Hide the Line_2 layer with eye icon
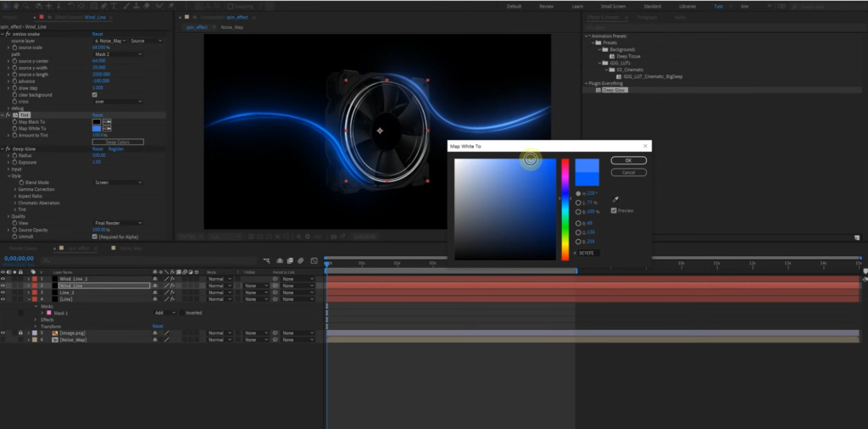The width and height of the screenshot is (868, 429). tap(3, 292)
